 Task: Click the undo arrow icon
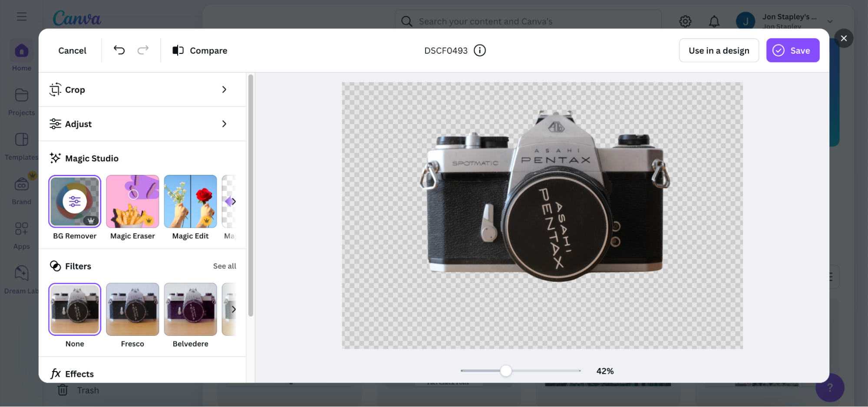tap(119, 50)
